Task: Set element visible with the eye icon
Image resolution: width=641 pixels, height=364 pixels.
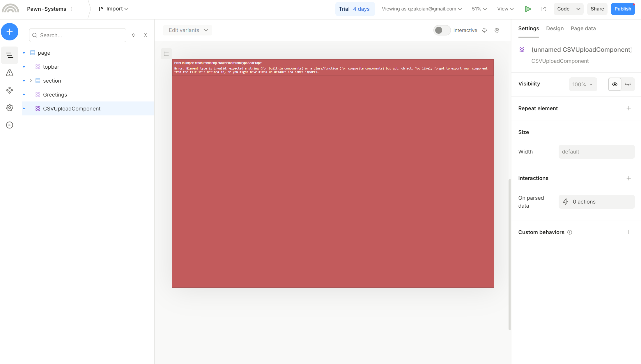Action: (x=615, y=84)
